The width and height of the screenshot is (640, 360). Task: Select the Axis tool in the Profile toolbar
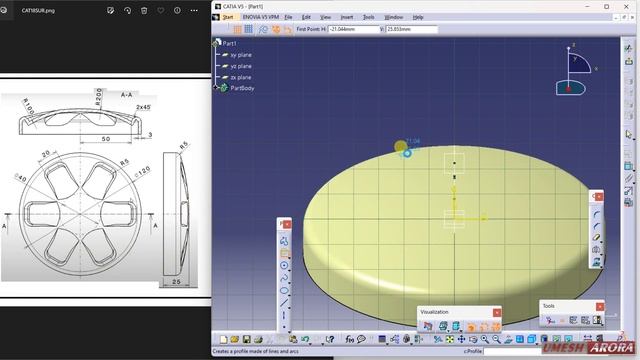click(x=284, y=316)
